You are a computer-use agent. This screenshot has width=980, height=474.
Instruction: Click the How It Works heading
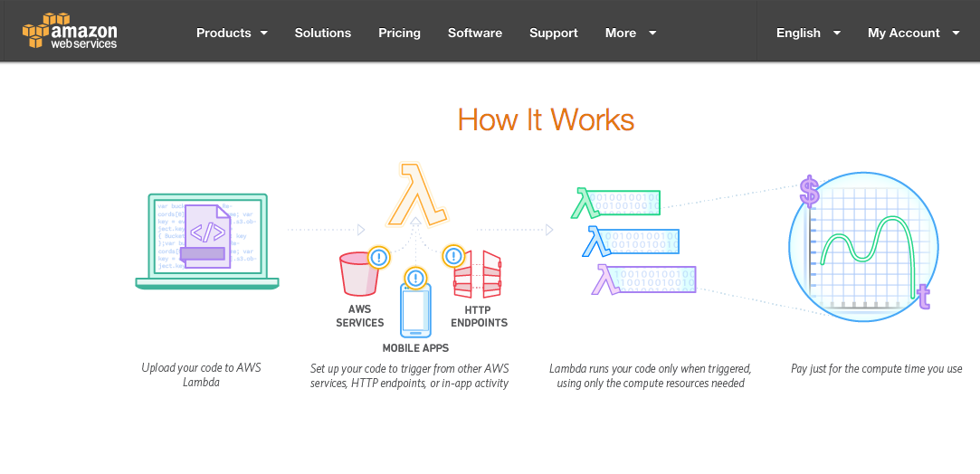[546, 119]
